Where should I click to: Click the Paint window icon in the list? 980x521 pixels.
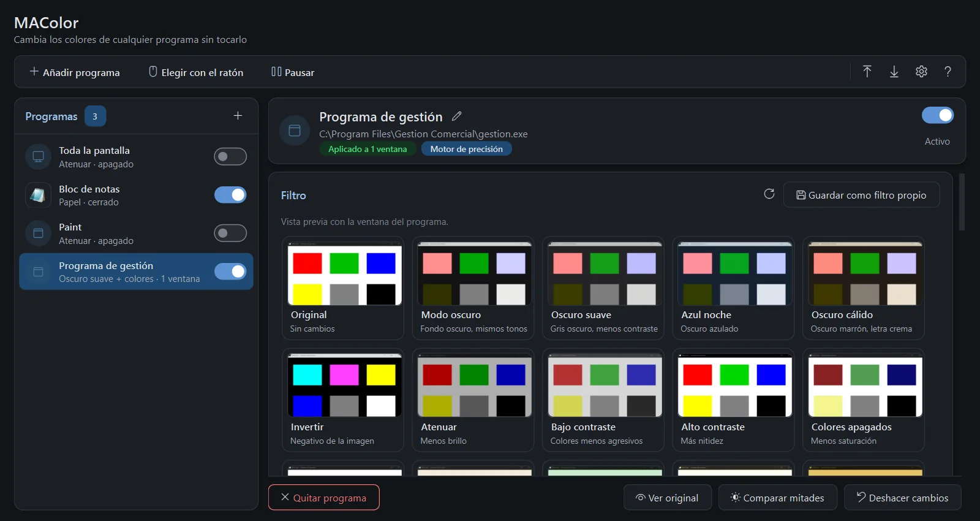38,233
